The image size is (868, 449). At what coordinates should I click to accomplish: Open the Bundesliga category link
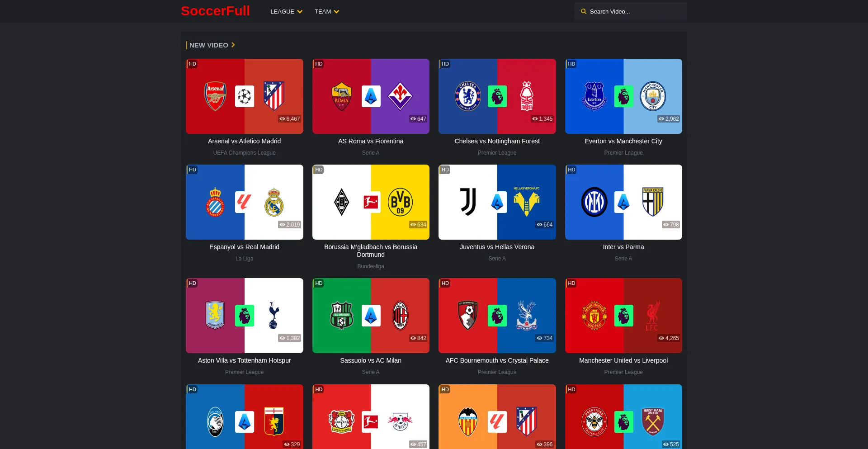pyautogui.click(x=371, y=266)
